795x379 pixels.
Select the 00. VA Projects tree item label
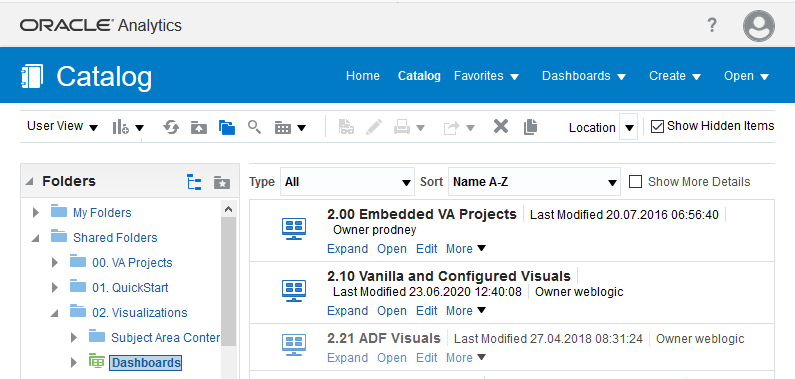132,262
